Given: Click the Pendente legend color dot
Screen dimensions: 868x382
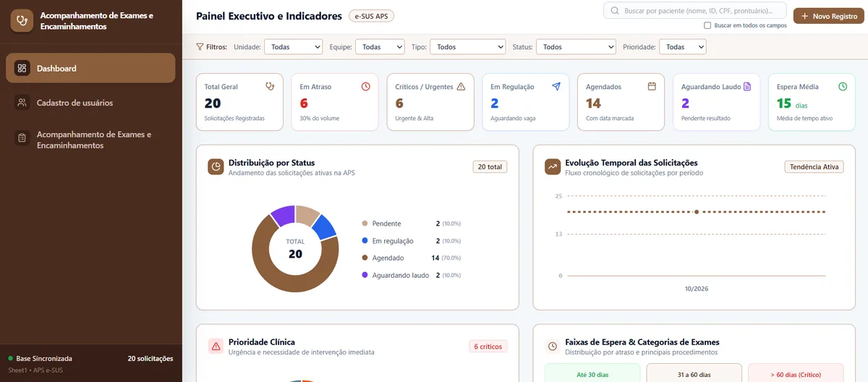Looking at the screenshot, I should [365, 224].
